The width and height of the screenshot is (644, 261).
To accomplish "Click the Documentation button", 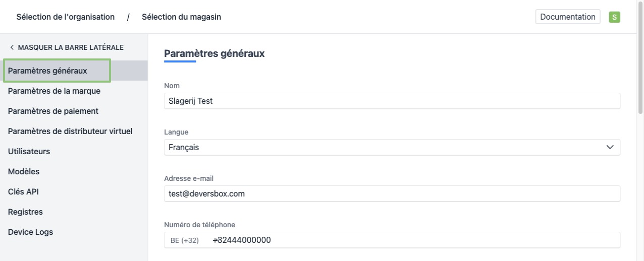I will click(x=567, y=17).
